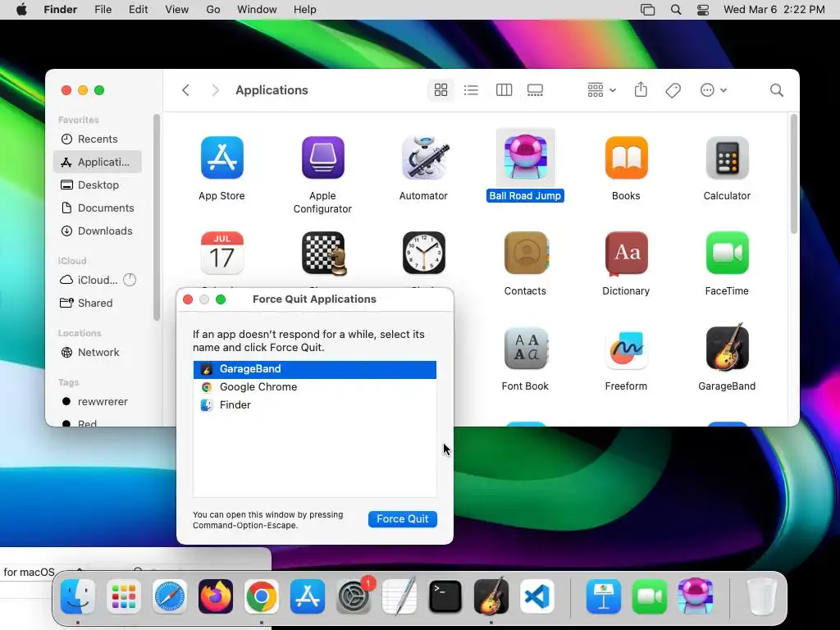Select GarageBand in the Force Quit list
The width and height of the screenshot is (840, 630).
point(314,369)
